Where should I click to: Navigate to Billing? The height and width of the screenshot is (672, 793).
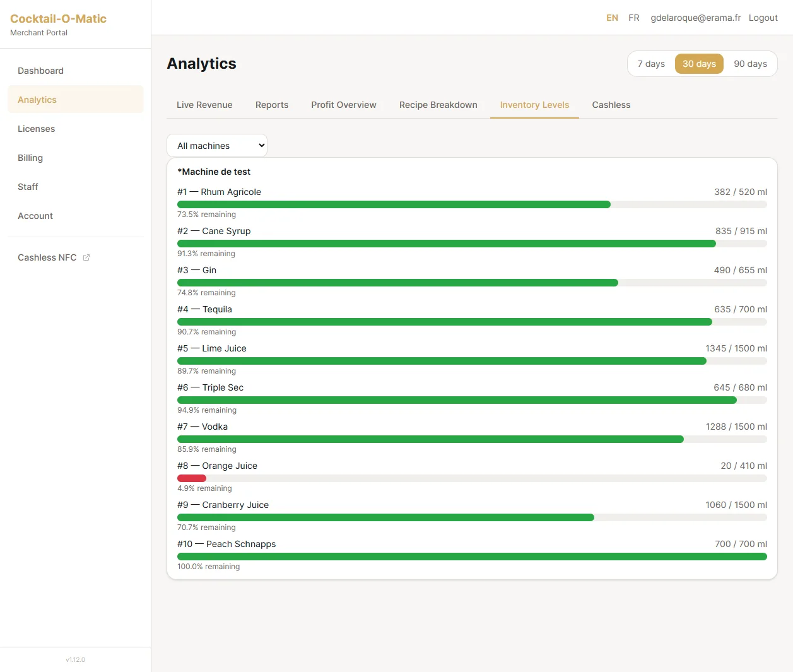point(76,158)
